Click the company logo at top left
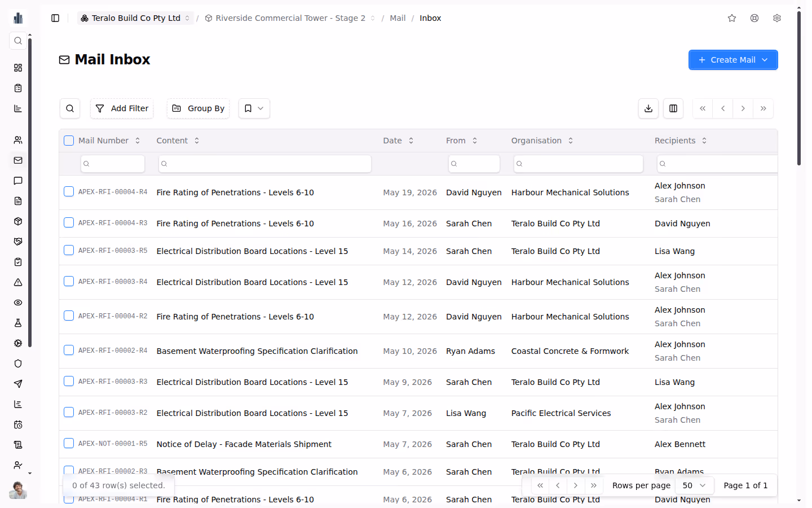The image size is (812, 508). [x=18, y=18]
